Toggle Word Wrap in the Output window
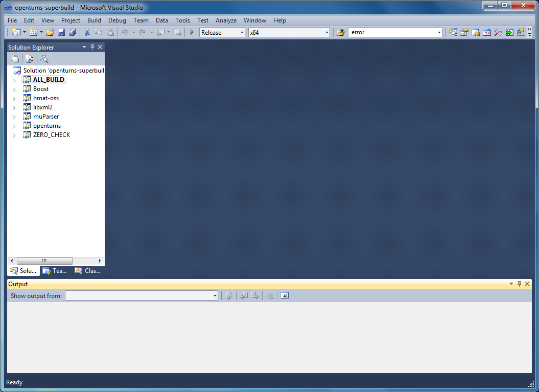539x392 pixels. pyautogui.click(x=284, y=295)
